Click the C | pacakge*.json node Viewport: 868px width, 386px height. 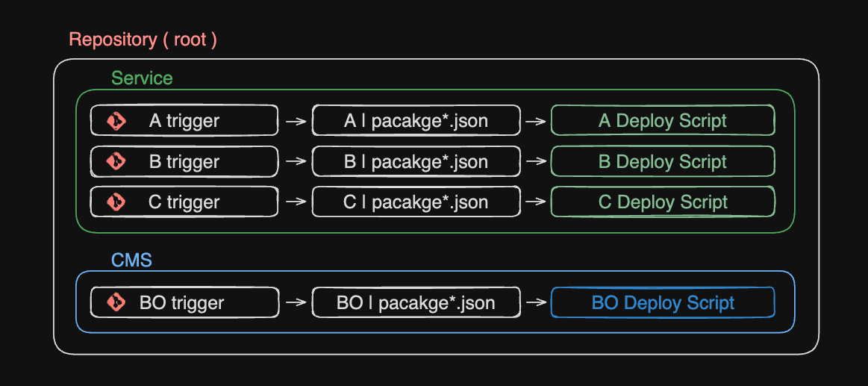[416, 202]
